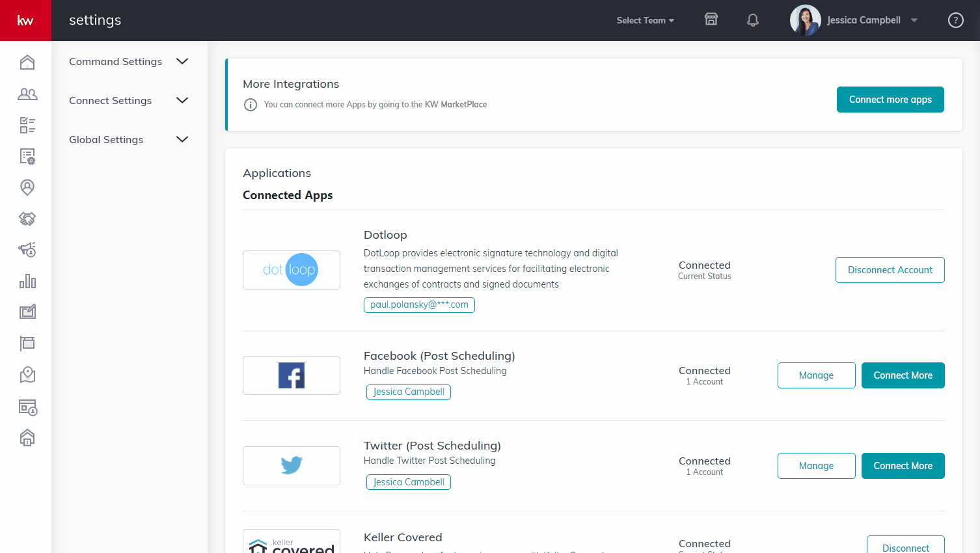980x553 pixels.
Task: Click Facebook's Connected 1 Account status
Action: pyautogui.click(x=705, y=375)
